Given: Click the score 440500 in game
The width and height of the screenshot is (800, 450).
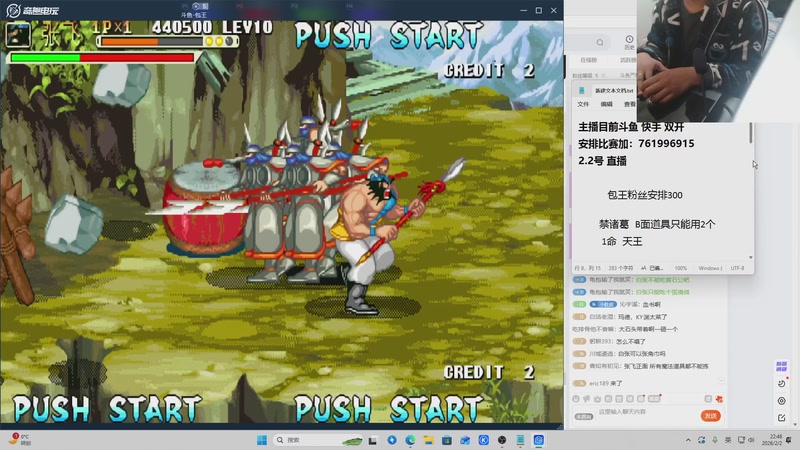Looking at the screenshot, I should [x=182, y=27].
